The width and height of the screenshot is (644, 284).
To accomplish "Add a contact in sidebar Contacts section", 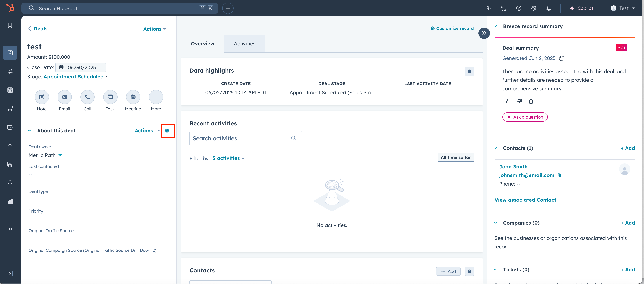I will click(628, 148).
